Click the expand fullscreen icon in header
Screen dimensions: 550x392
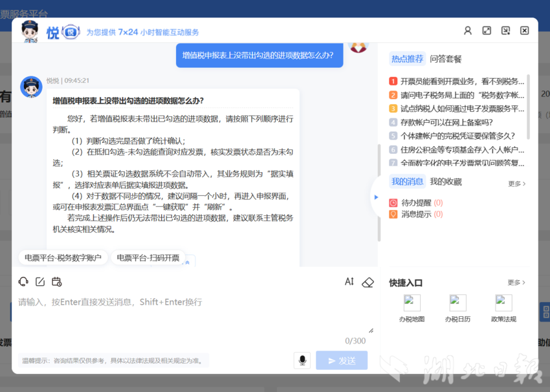tap(487, 31)
